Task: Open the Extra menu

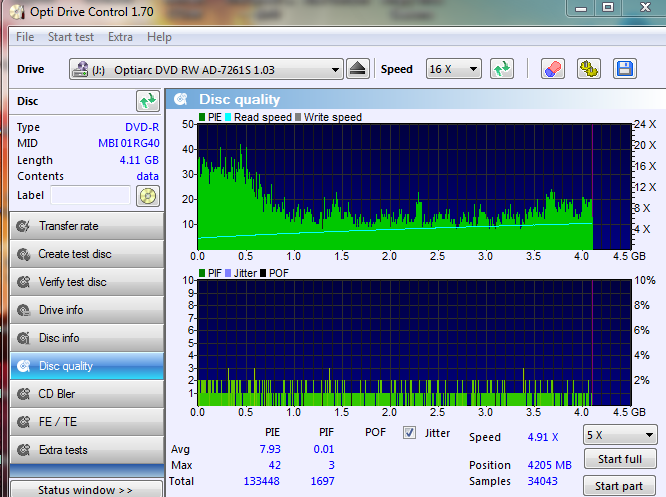Action: pyautogui.click(x=120, y=37)
